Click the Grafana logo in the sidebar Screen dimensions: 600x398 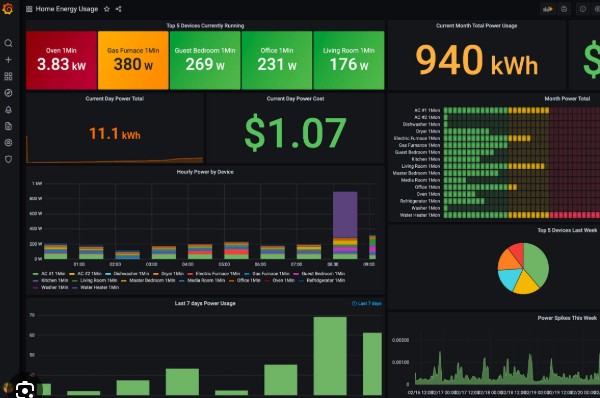tap(7, 8)
